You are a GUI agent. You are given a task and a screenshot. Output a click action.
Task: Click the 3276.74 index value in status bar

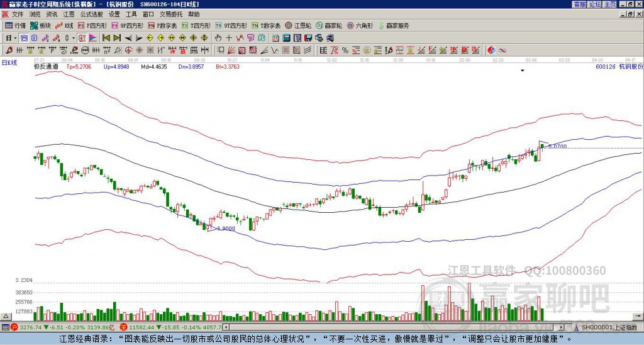coord(30,327)
